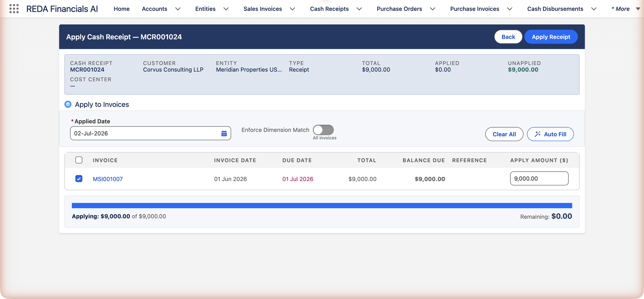Expand the Sales Invoices menu chevron
Image resolution: width=644 pixels, height=299 pixels.
point(293,9)
